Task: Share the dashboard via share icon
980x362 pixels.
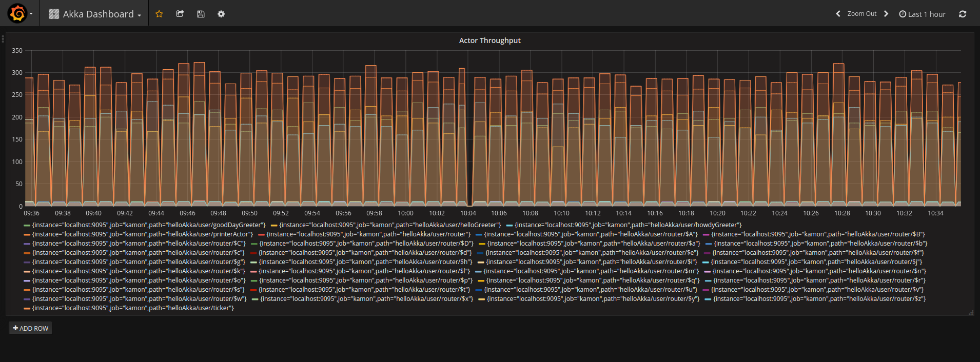Action: coord(180,14)
